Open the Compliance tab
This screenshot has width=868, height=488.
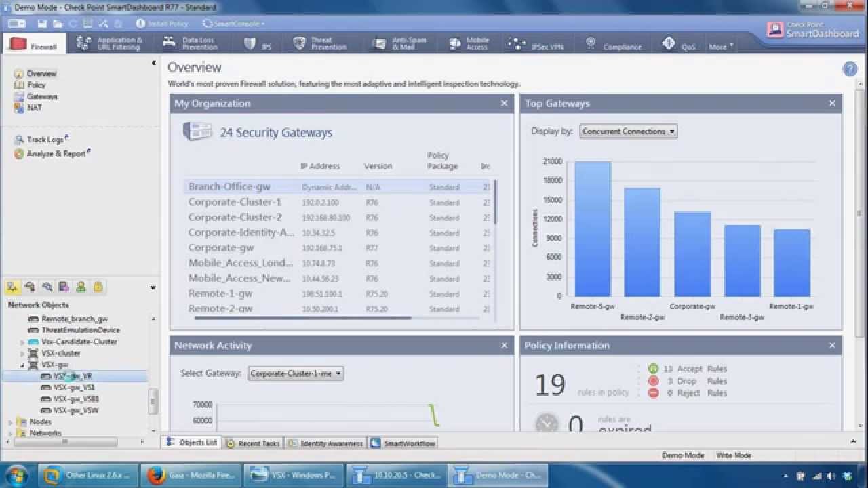pos(613,44)
